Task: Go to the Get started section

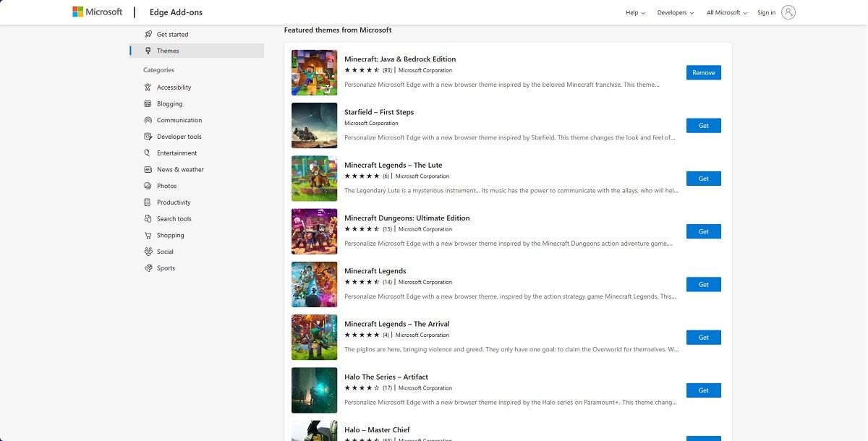Action: (171, 33)
